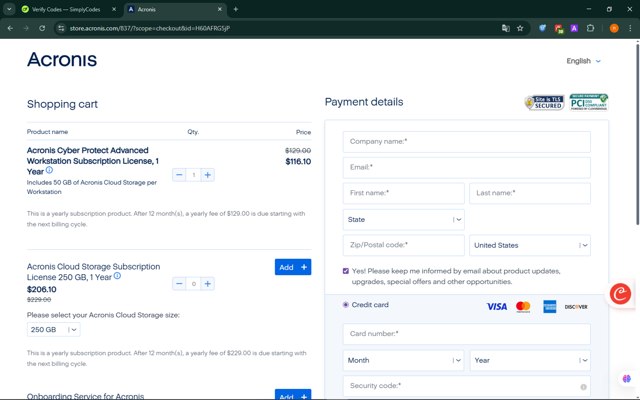The image size is (640, 400).
Task: Click the browser forward arrow
Action: point(26,28)
